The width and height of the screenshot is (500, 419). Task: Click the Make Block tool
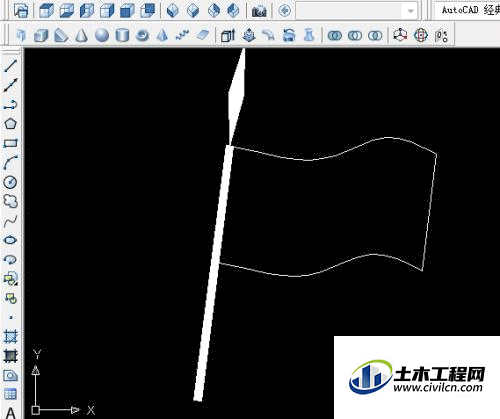tap(10, 298)
